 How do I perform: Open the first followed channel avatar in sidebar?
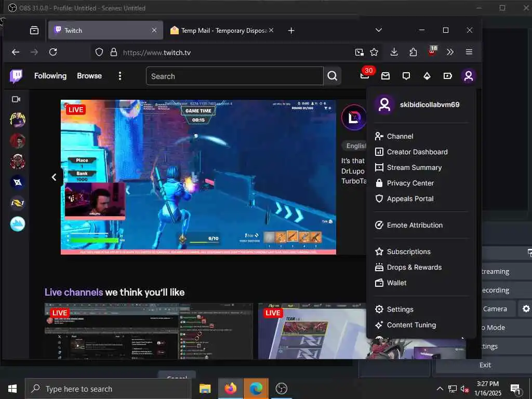click(17, 120)
